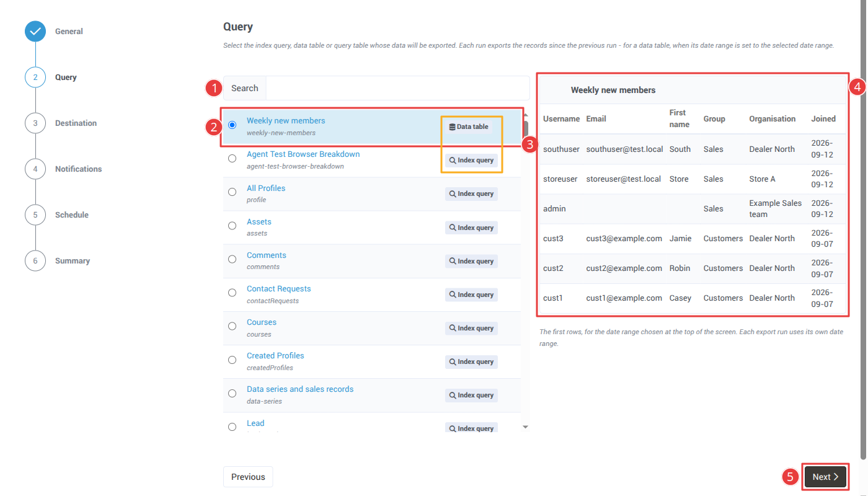
Task: Click the southuser@test.local email cell
Action: pyautogui.click(x=624, y=149)
